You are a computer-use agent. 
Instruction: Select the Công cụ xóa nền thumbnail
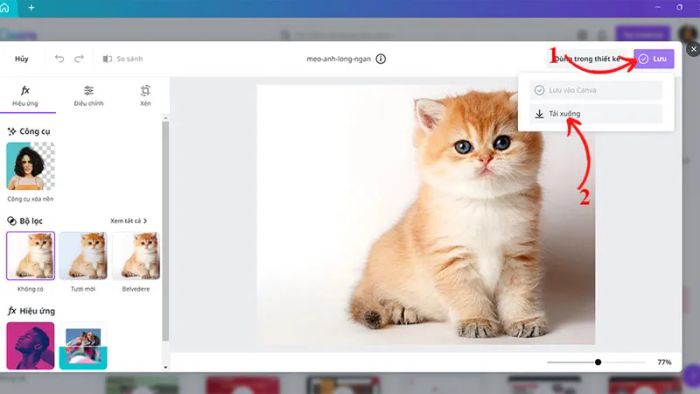(x=30, y=166)
